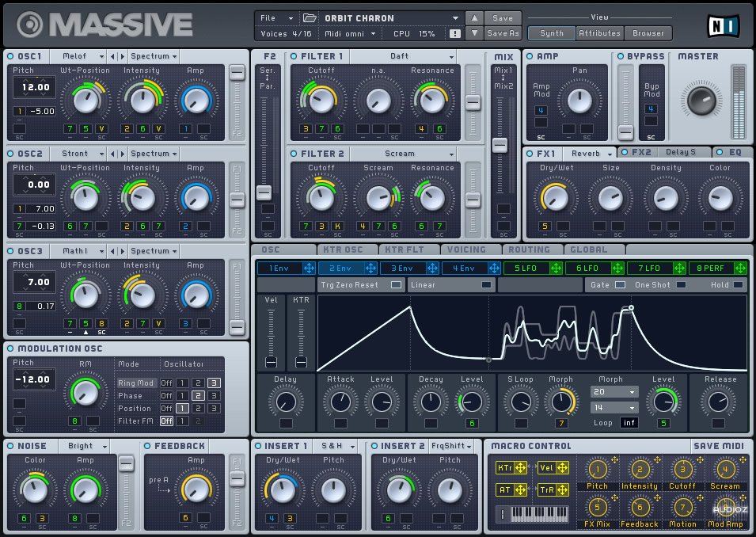This screenshot has width=756, height=537.
Task: Select next OSC2 wavetable arrow
Action: [123, 154]
